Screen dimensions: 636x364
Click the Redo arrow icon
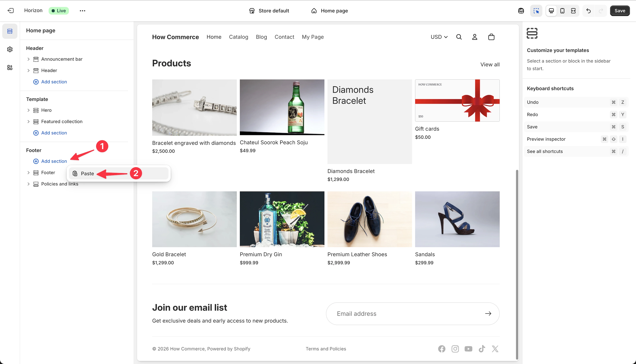coord(601,11)
